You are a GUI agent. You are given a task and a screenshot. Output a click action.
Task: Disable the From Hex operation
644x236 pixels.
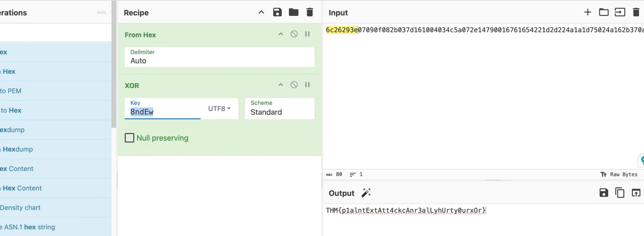(x=294, y=34)
